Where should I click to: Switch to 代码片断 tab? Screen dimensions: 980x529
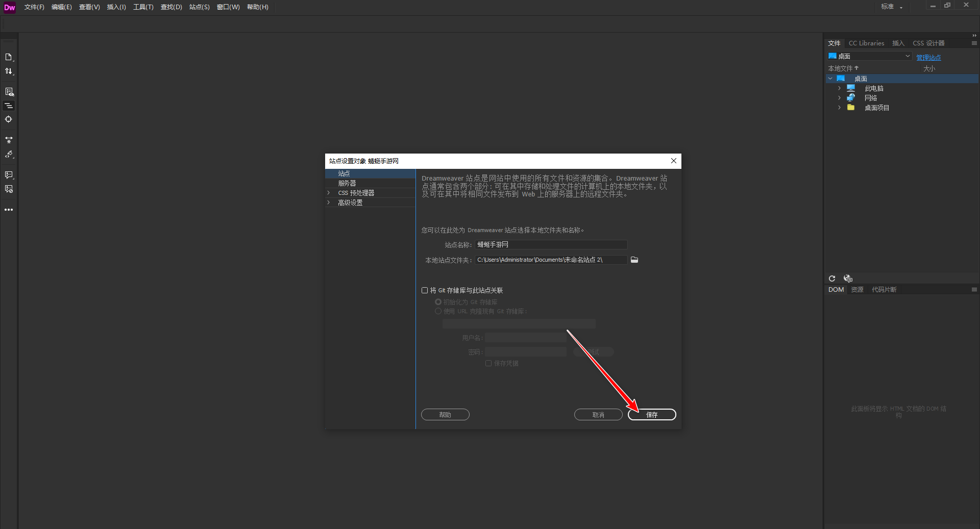(884, 290)
